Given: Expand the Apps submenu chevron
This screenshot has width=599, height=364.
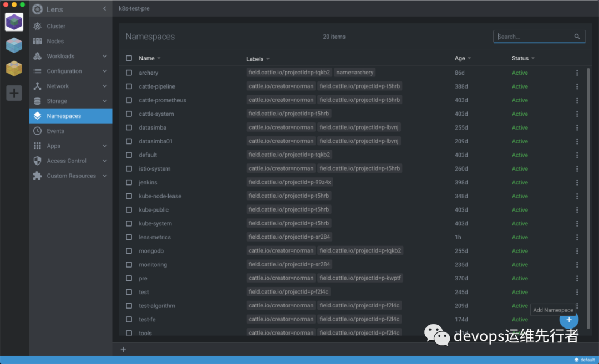Looking at the screenshot, I should coord(105,146).
